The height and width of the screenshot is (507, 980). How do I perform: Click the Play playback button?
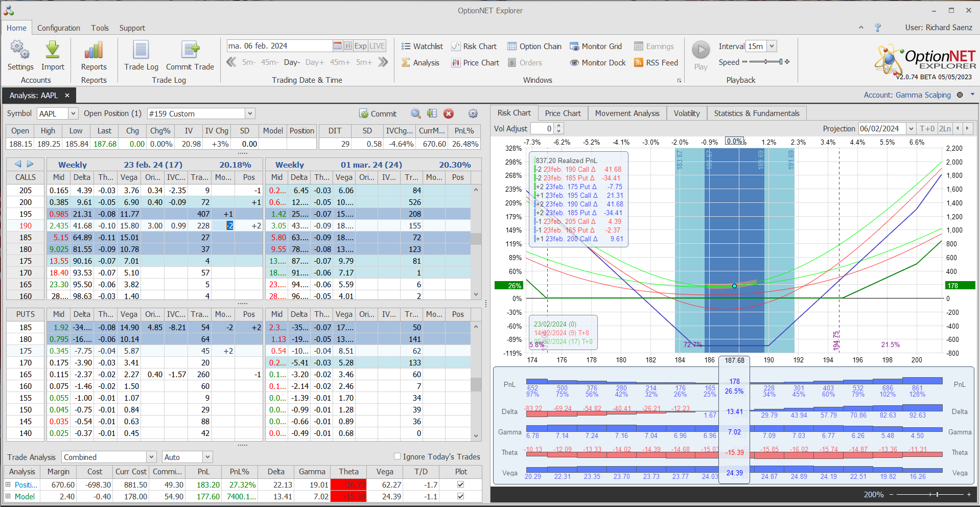(x=701, y=50)
